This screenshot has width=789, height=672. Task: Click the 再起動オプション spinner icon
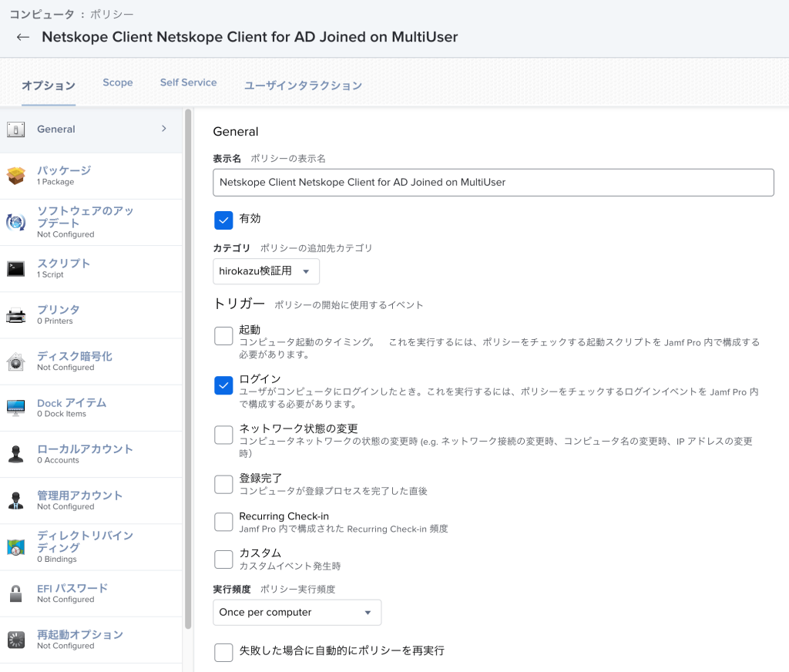(x=15, y=640)
